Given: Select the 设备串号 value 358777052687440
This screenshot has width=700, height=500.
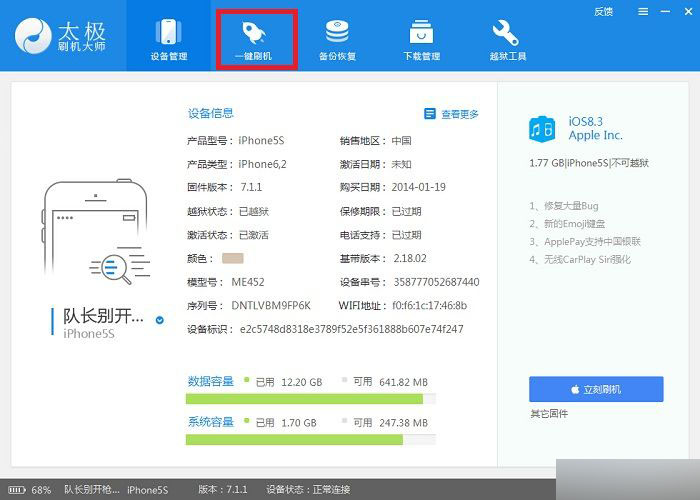Looking at the screenshot, I should (436, 282).
